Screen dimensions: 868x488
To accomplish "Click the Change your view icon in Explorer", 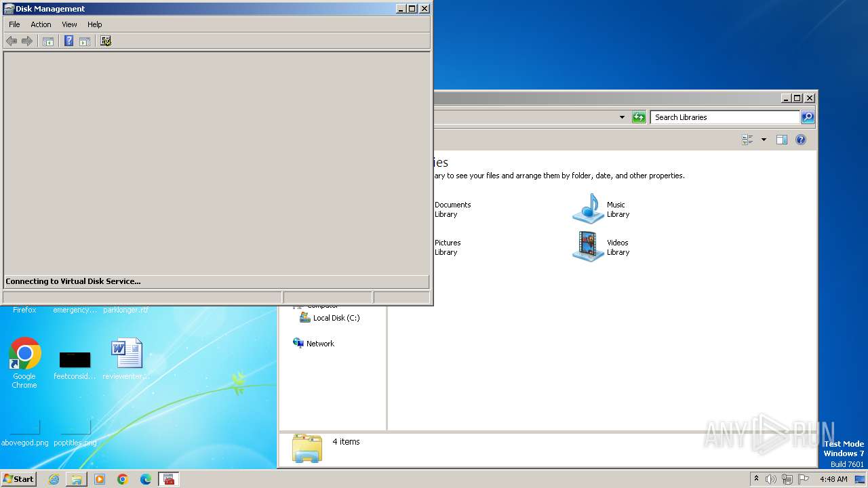I will tap(747, 140).
